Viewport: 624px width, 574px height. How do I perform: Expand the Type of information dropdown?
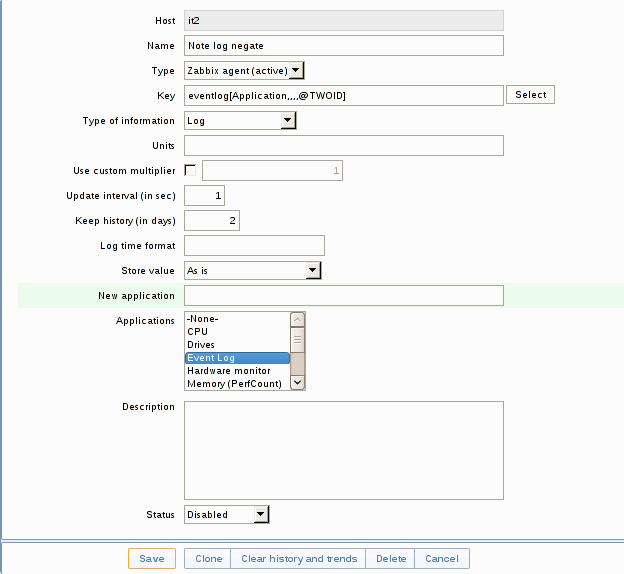(x=240, y=121)
